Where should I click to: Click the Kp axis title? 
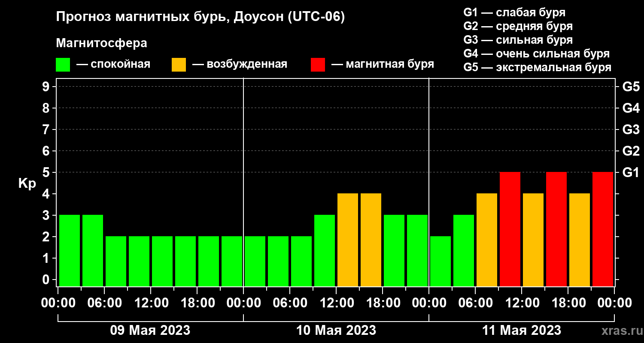click(27, 184)
